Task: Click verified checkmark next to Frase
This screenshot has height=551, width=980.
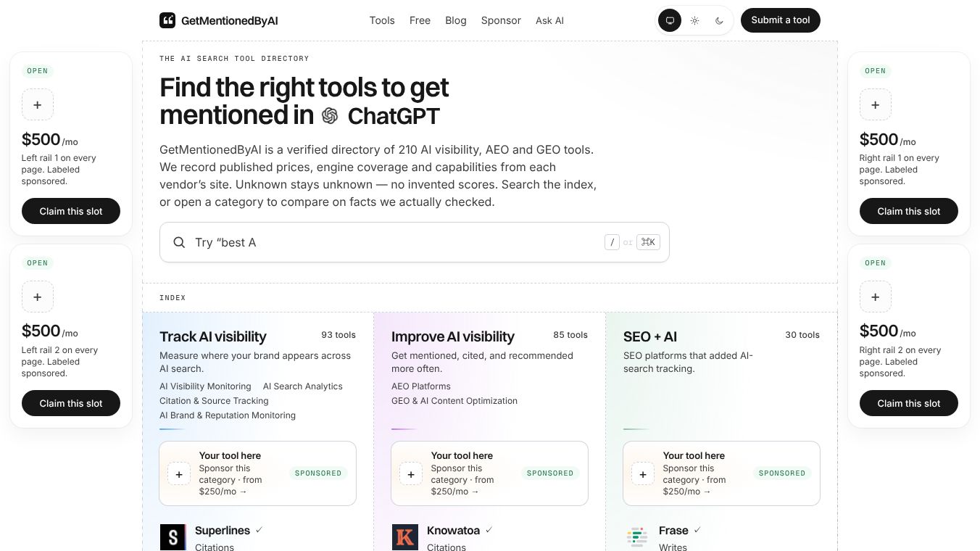Action: click(x=697, y=530)
